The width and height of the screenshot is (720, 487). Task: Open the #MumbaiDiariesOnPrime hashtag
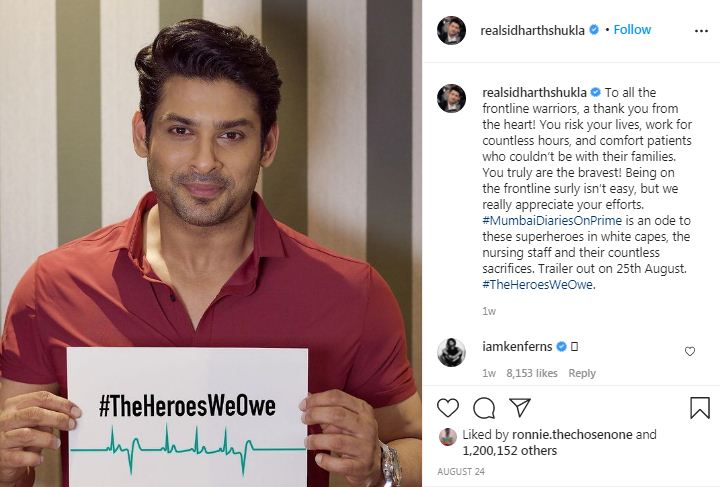click(552, 220)
